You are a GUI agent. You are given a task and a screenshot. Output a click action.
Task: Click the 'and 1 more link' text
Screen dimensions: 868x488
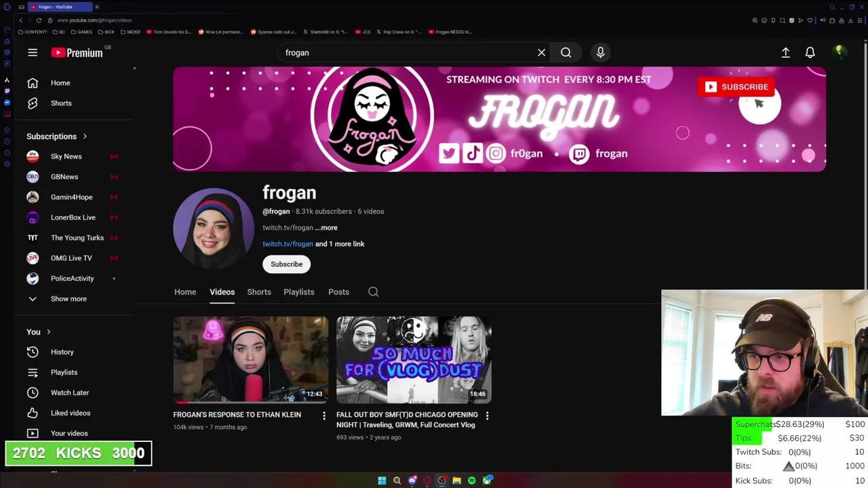(340, 244)
